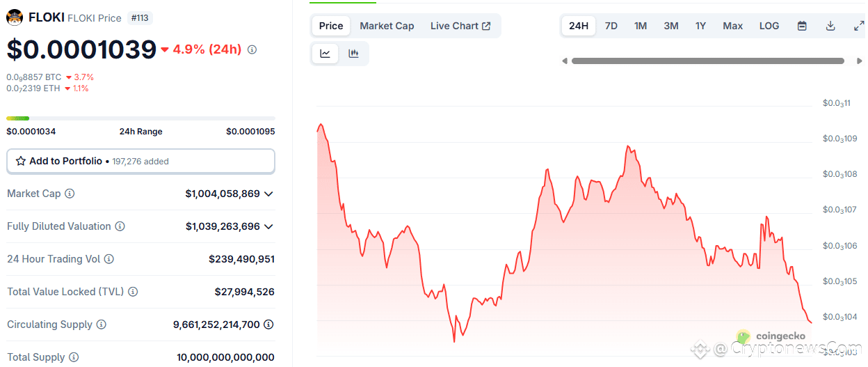868x367 pixels.
Task: Select the Market Cap chart tab
Action: pyautogui.click(x=387, y=26)
